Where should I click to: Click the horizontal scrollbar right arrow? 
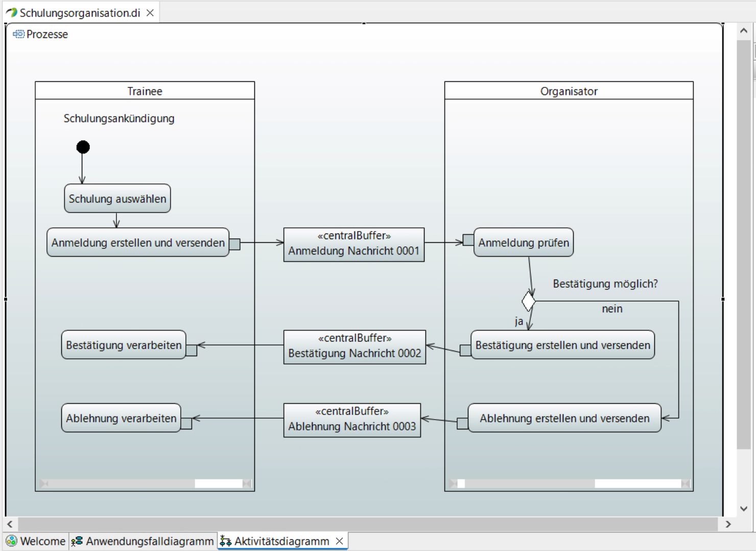[728, 524]
